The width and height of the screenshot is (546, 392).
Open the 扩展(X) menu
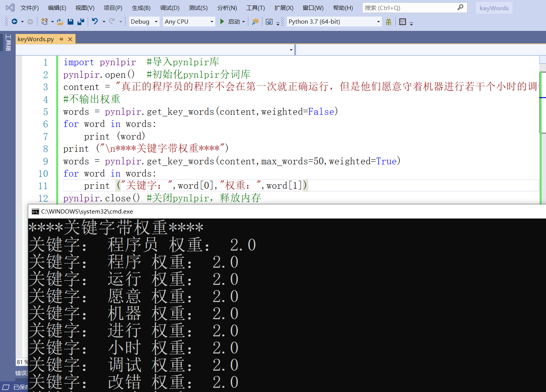pos(284,8)
